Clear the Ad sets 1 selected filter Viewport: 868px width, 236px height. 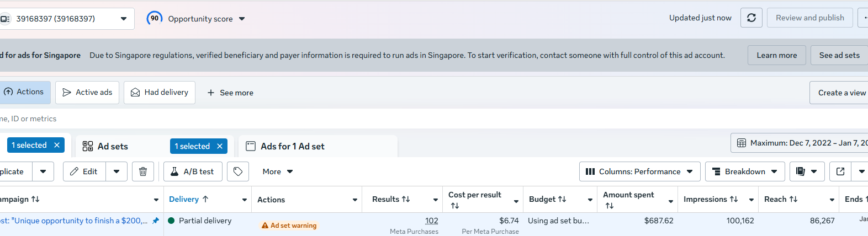[x=220, y=146]
